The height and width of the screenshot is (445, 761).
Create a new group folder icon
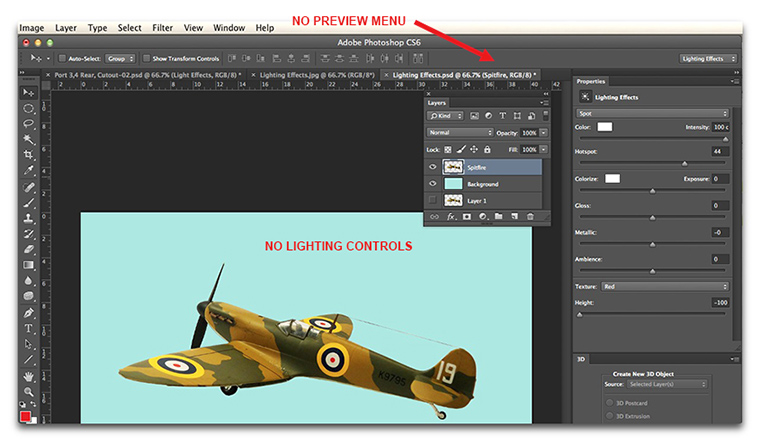[x=498, y=216]
